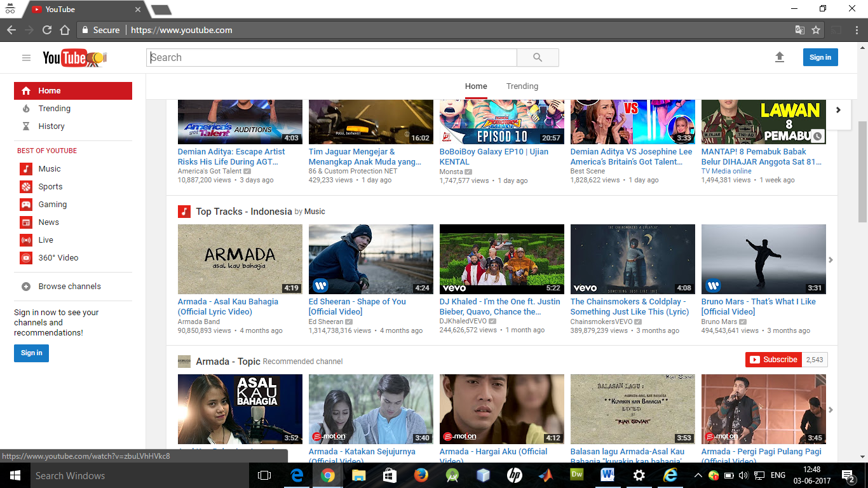Viewport: 868px width, 488px height.
Task: Click DJ Khaled I'm the One thumbnail
Action: pos(502,259)
